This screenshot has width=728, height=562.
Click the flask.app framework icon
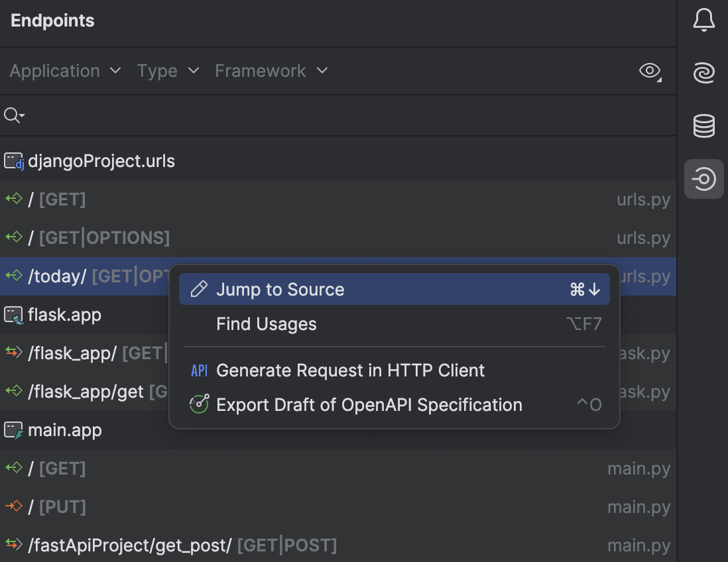coord(14,315)
